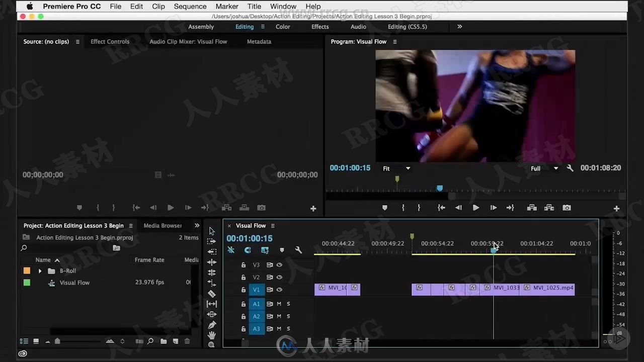The width and height of the screenshot is (644, 362).
Task: Switch Project panel to list view
Action: (24, 341)
